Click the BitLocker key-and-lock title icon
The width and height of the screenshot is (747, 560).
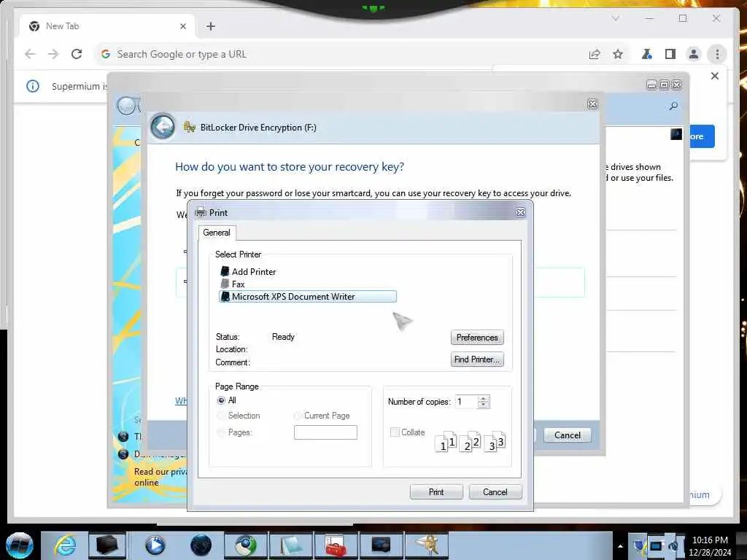point(189,127)
